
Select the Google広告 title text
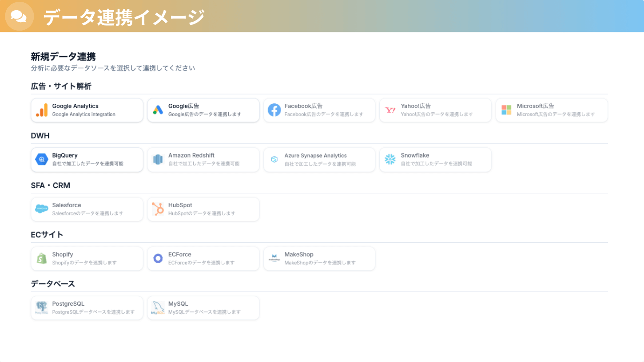pos(184,106)
